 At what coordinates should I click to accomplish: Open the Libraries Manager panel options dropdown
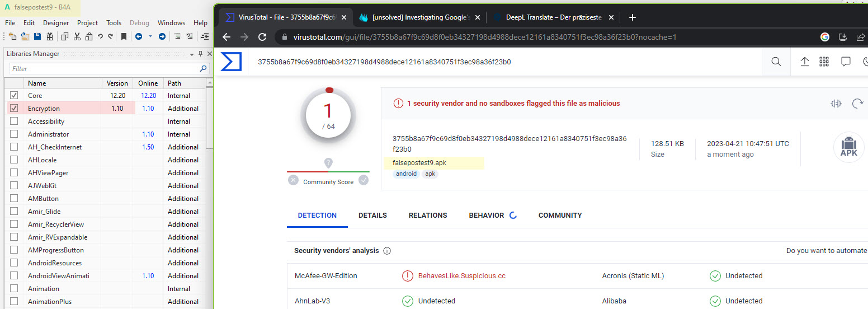click(x=192, y=54)
